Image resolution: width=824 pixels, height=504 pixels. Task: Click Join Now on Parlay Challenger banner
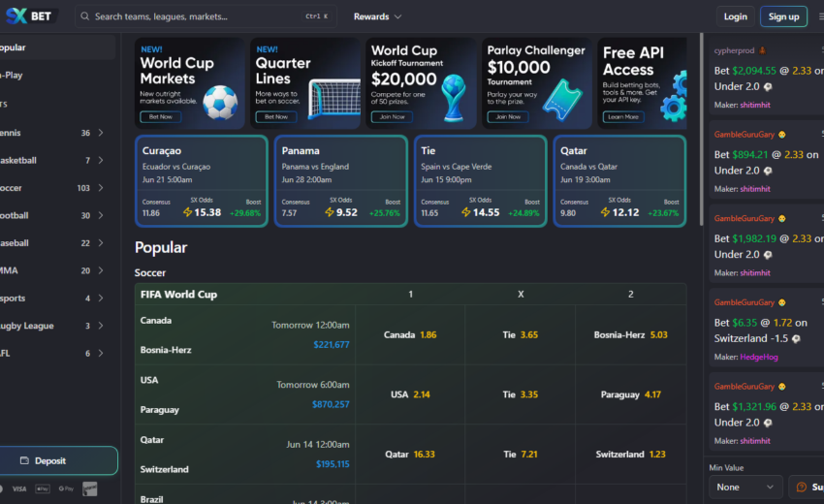tap(508, 116)
